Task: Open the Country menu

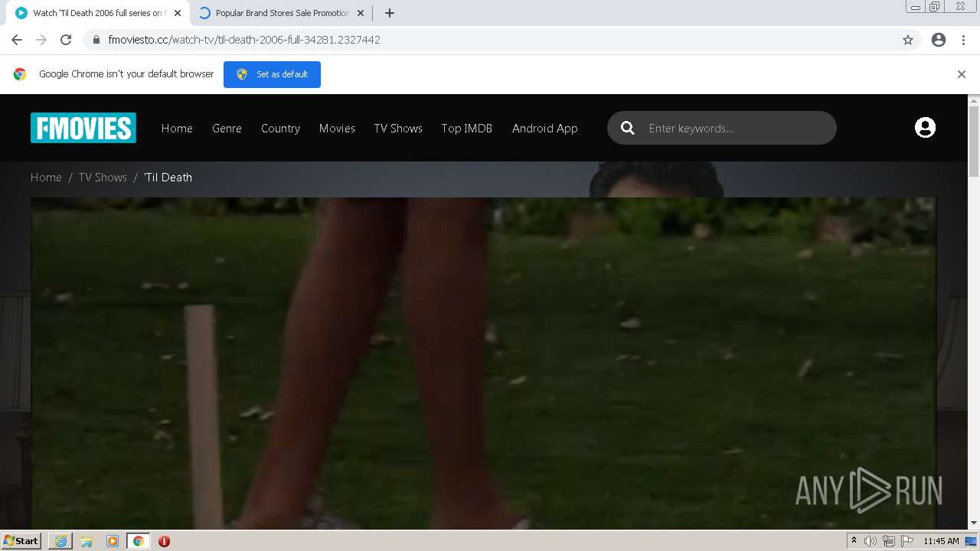Action: pos(280,129)
